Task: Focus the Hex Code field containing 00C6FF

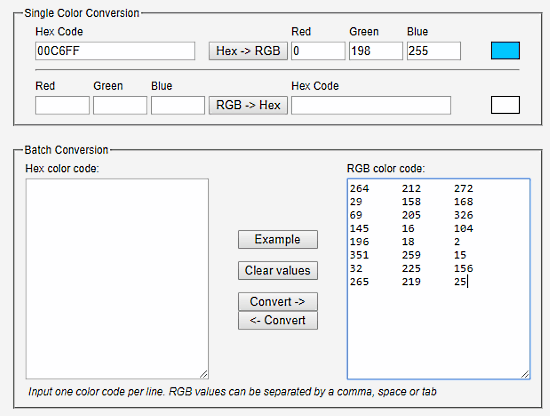Action: click(115, 51)
